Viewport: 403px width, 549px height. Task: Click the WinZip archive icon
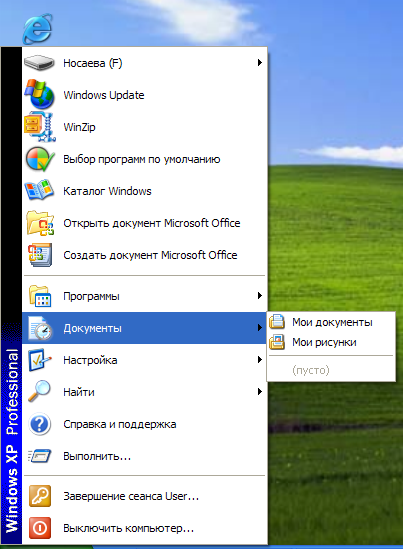[40, 127]
